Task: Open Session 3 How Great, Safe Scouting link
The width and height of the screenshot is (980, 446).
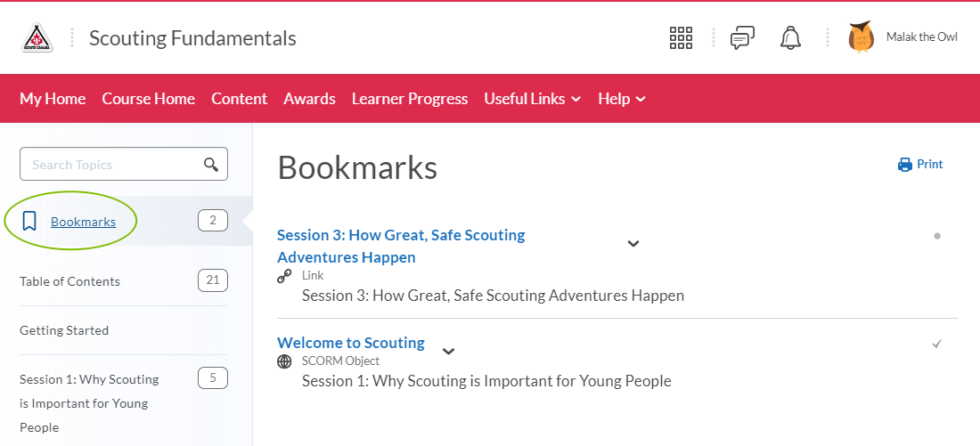Action: tap(401, 246)
